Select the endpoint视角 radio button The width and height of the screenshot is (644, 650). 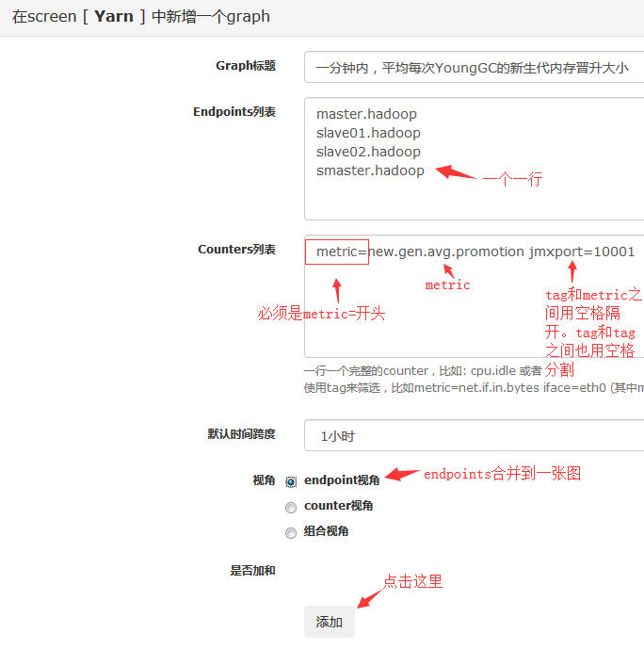pyautogui.click(x=291, y=481)
